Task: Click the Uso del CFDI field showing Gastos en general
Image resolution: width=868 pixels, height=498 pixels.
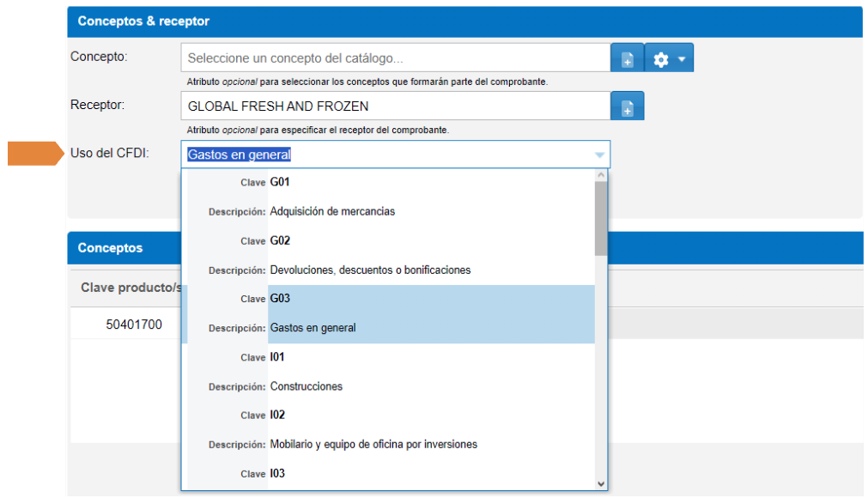Action: [386, 155]
